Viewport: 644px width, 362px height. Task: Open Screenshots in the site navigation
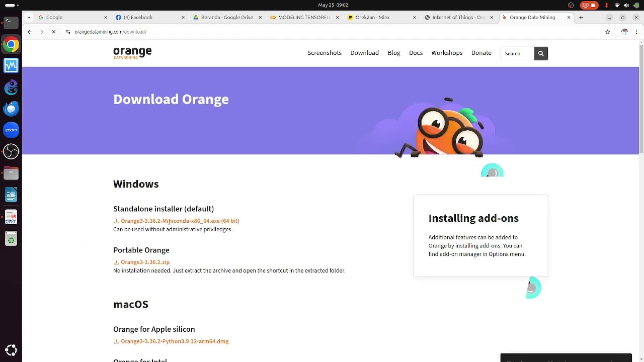tap(325, 53)
